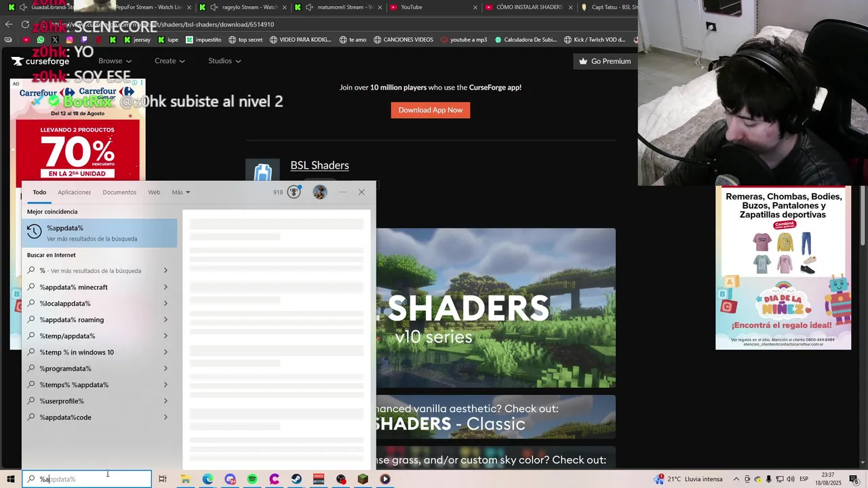Click the CurseForge logo
The image size is (868, 488).
click(40, 61)
